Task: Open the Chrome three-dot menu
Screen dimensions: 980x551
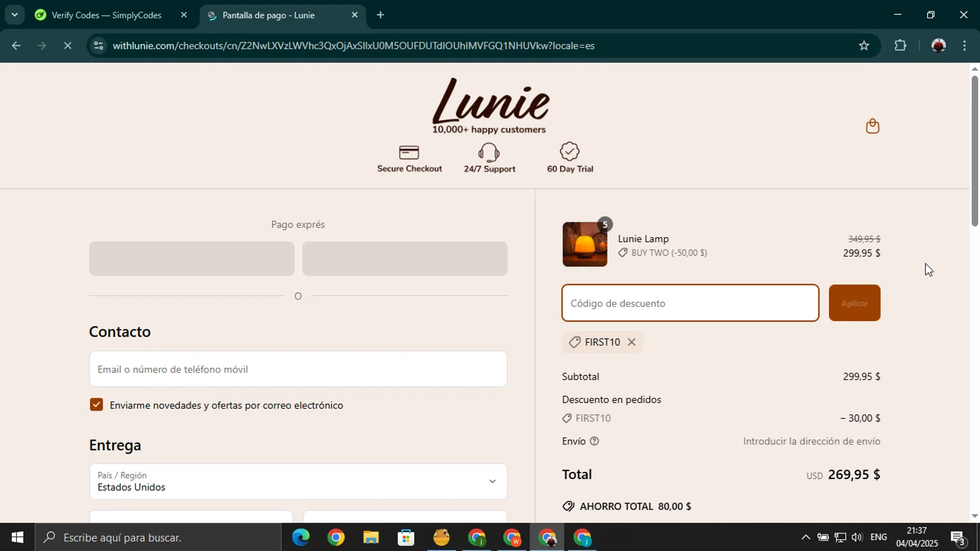Action: pyautogui.click(x=964, y=46)
